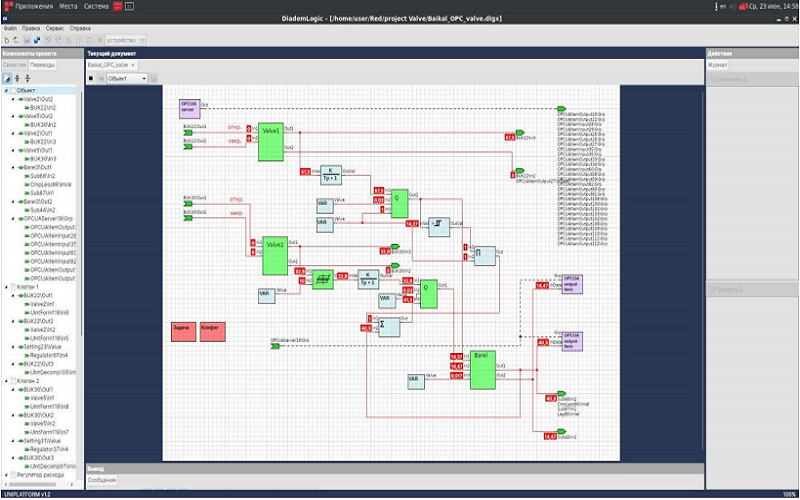Collapse the Клапан 2 tree node
Viewport: 800px width, 500px height.
coord(5,381)
